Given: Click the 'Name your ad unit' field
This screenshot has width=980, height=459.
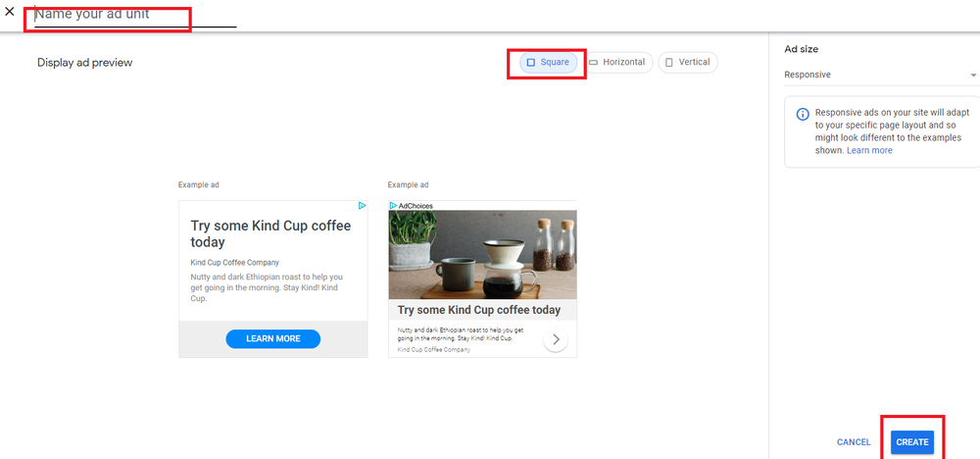Looking at the screenshot, I should click(135, 15).
